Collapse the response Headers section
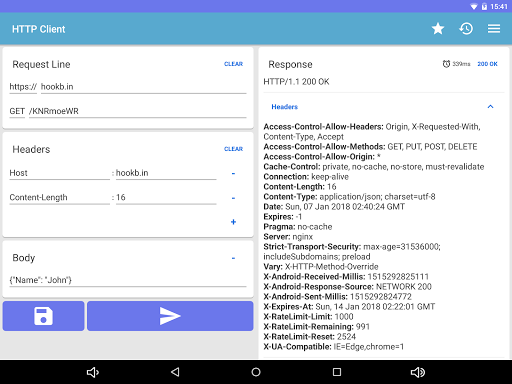The image size is (512, 384). [x=490, y=107]
